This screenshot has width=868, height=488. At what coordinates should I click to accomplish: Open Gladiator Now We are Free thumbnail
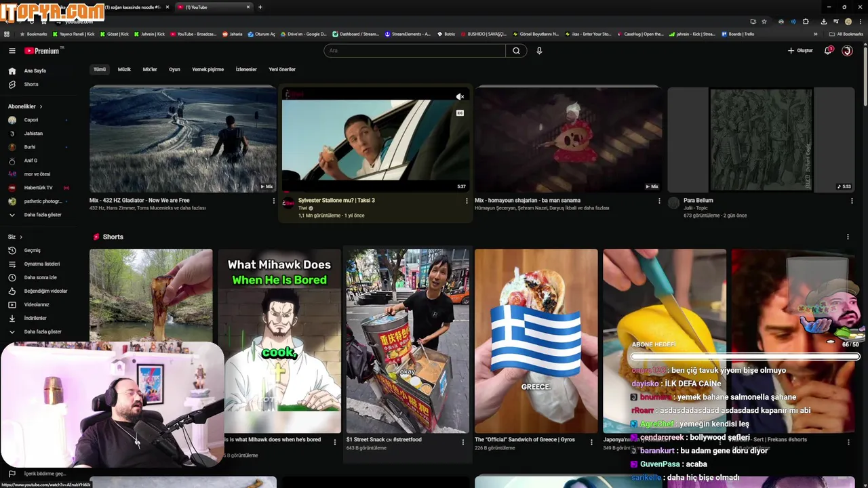coord(183,139)
